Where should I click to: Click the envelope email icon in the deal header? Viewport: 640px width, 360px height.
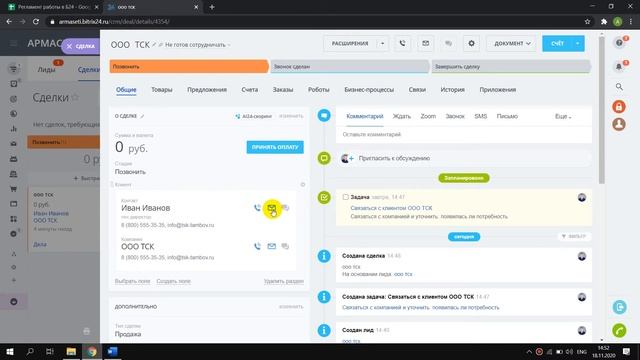(425, 43)
